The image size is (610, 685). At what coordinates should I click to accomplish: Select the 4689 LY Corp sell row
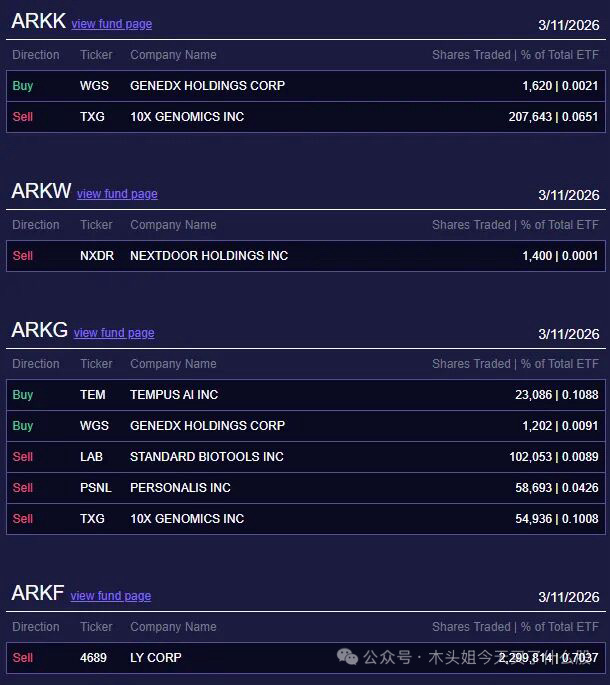[x=306, y=658]
